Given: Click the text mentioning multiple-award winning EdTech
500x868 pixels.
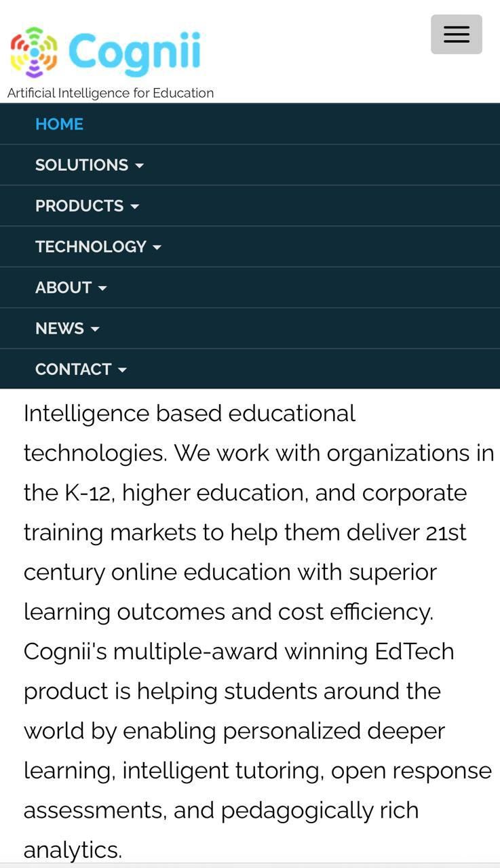Looking at the screenshot, I should click(239, 652).
